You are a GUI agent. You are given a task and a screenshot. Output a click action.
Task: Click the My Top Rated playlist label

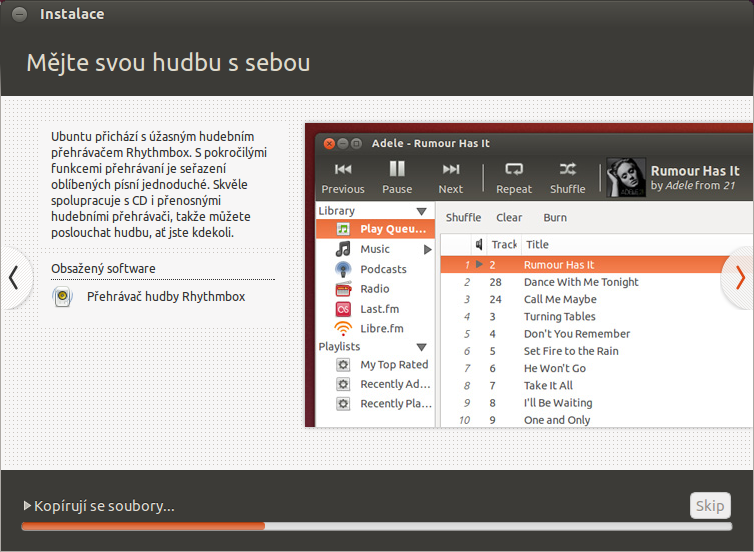(x=394, y=365)
